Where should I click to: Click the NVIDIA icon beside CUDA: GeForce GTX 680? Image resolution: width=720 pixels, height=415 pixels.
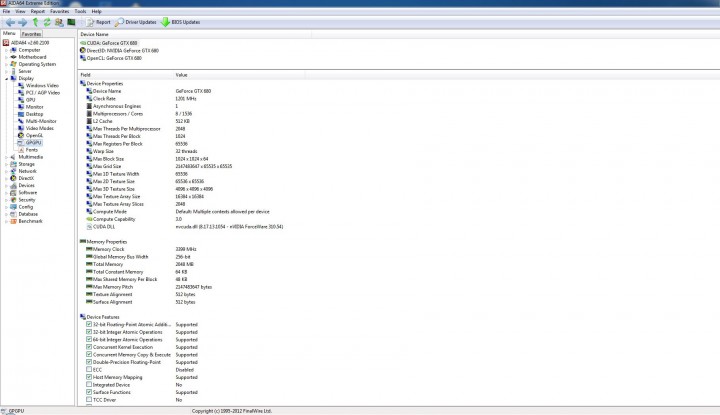click(83, 43)
